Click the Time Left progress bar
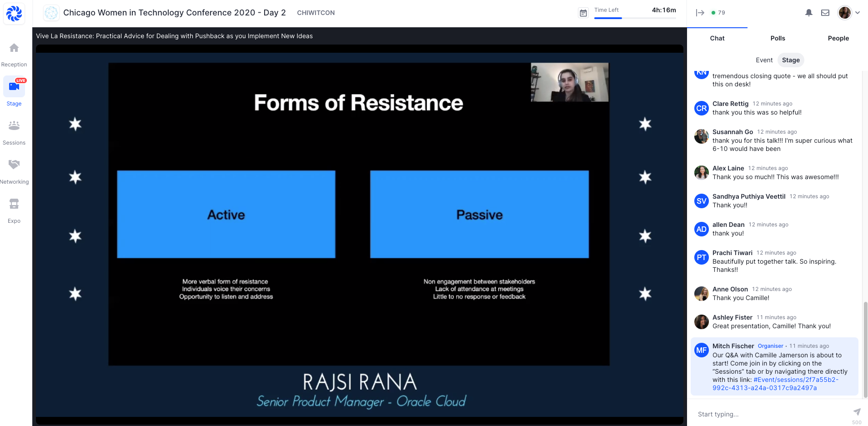This screenshot has width=868, height=426. (635, 18)
